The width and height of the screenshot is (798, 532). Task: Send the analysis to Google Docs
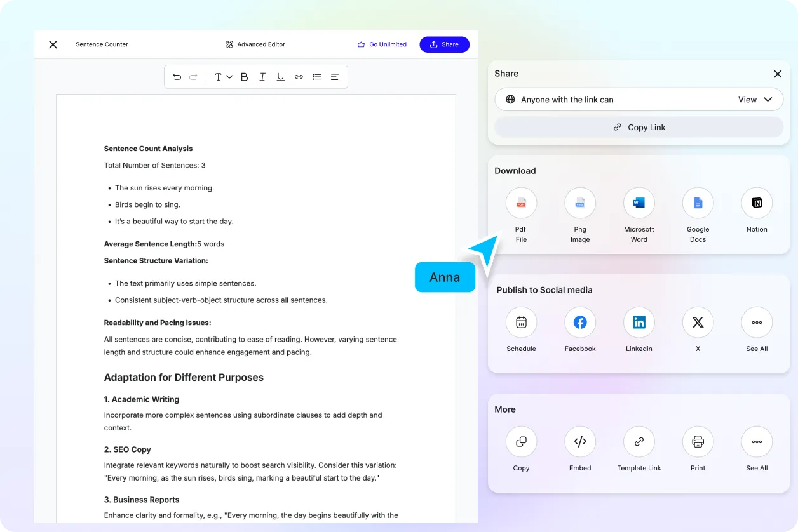[698, 203]
